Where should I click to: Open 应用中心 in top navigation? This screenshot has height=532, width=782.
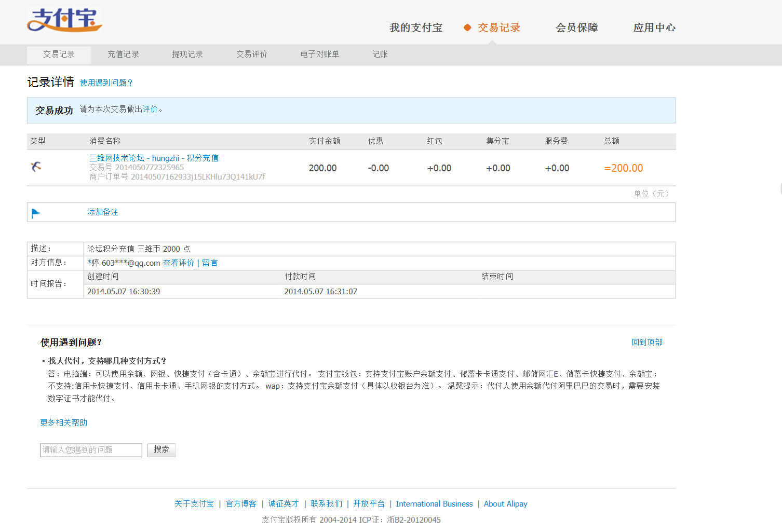coord(654,28)
